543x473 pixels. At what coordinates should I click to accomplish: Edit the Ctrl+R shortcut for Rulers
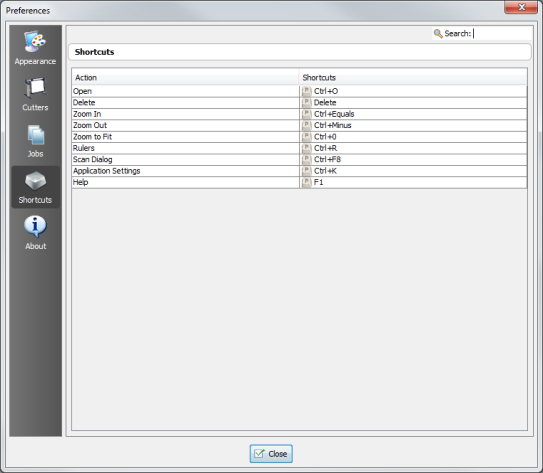[413, 148]
